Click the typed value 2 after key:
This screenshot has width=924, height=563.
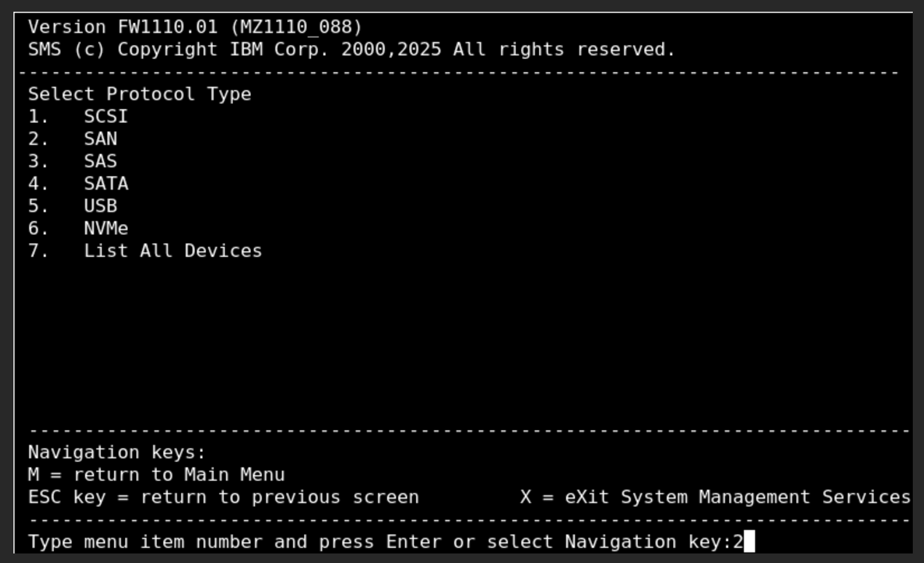click(x=738, y=542)
